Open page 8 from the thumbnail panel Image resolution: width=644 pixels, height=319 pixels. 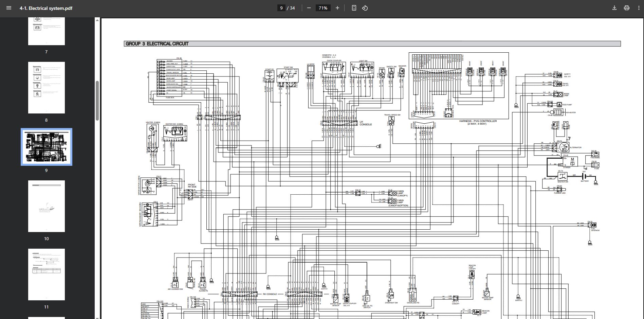click(46, 88)
